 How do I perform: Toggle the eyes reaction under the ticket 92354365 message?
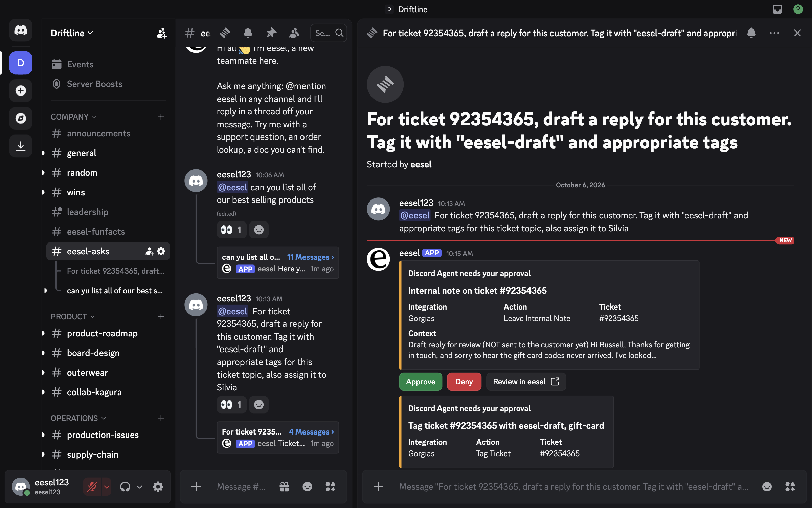pyautogui.click(x=231, y=405)
